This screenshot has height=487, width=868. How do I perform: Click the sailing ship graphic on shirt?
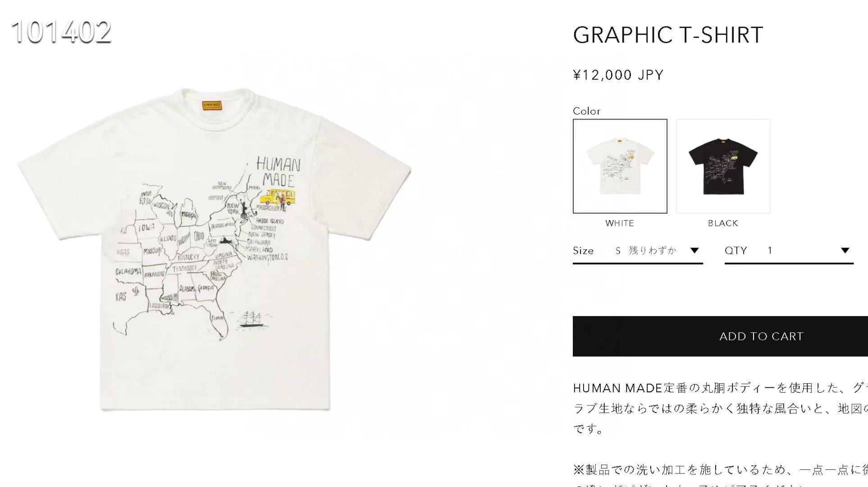[251, 319]
